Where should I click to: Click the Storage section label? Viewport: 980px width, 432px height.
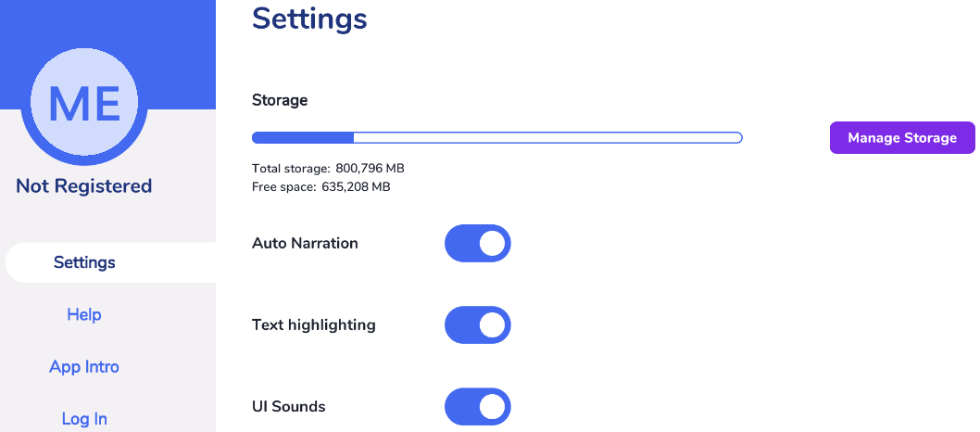(280, 100)
